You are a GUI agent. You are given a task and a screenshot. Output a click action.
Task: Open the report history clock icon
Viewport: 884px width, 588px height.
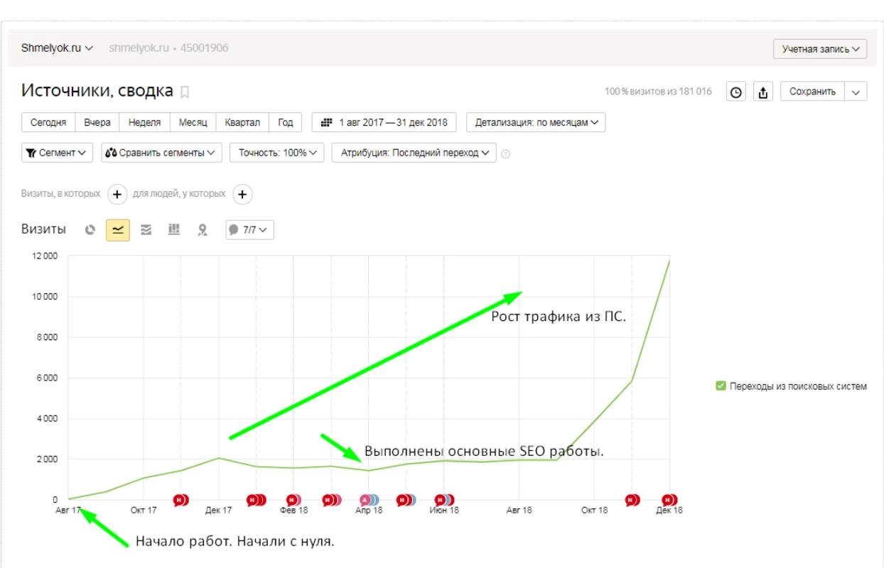point(736,92)
